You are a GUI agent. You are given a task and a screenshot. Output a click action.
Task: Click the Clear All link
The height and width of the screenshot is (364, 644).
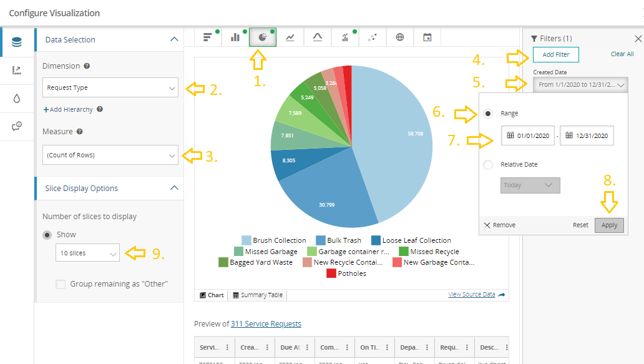pos(622,54)
